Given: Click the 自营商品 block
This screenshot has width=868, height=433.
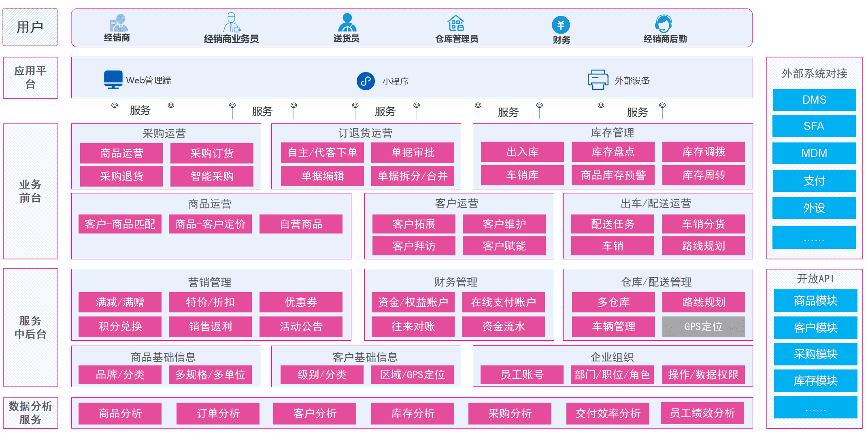Looking at the screenshot, I should [301, 224].
